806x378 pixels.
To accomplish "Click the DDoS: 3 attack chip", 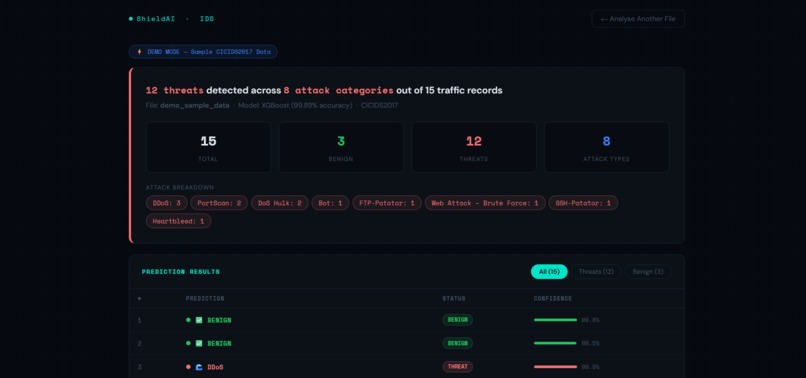I will [x=167, y=203].
